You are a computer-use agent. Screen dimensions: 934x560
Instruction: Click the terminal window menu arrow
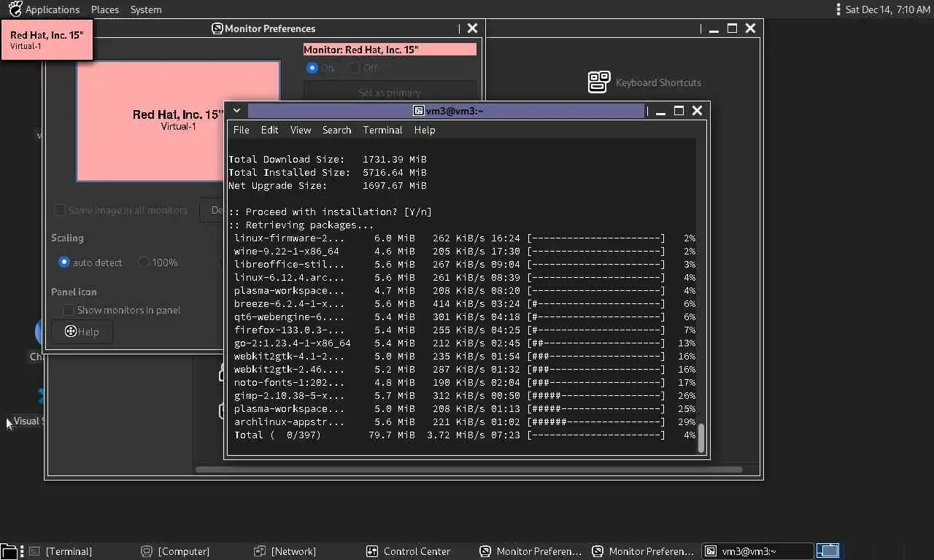236,111
